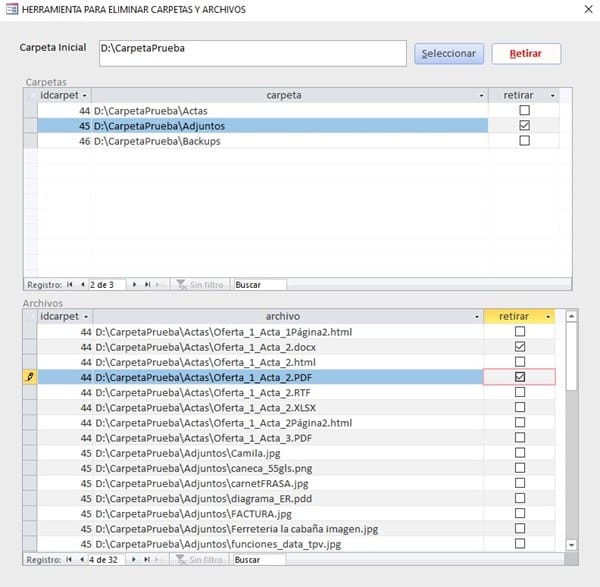Uncheck retirar for Oferta_1_Acta_2.docx file
Viewport: 600px width, 587px height.
pyautogui.click(x=519, y=347)
